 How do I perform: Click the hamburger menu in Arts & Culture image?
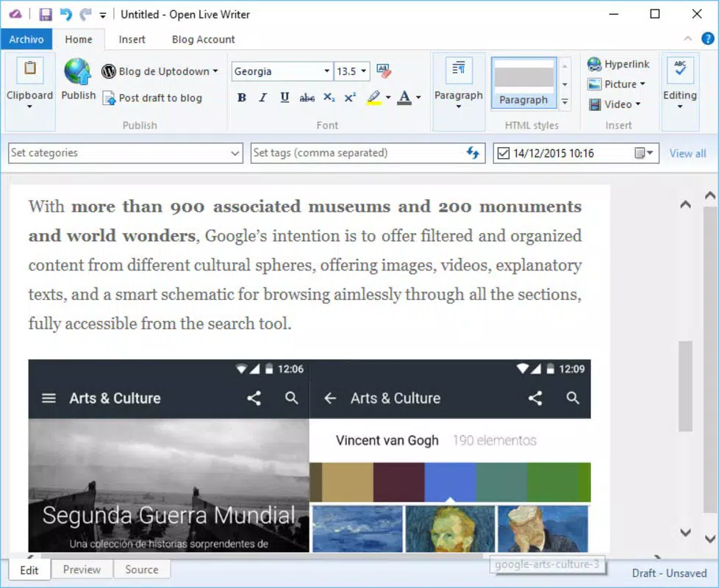tap(49, 398)
